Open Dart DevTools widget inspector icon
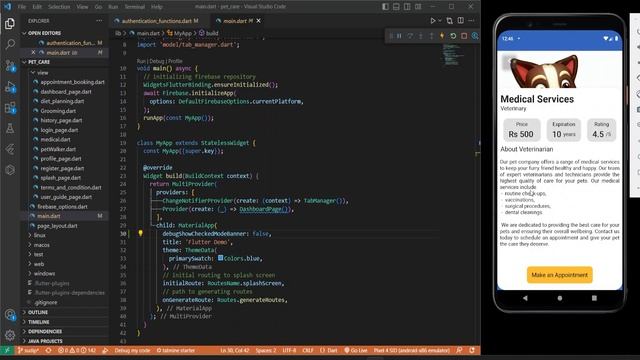 coord(475,36)
